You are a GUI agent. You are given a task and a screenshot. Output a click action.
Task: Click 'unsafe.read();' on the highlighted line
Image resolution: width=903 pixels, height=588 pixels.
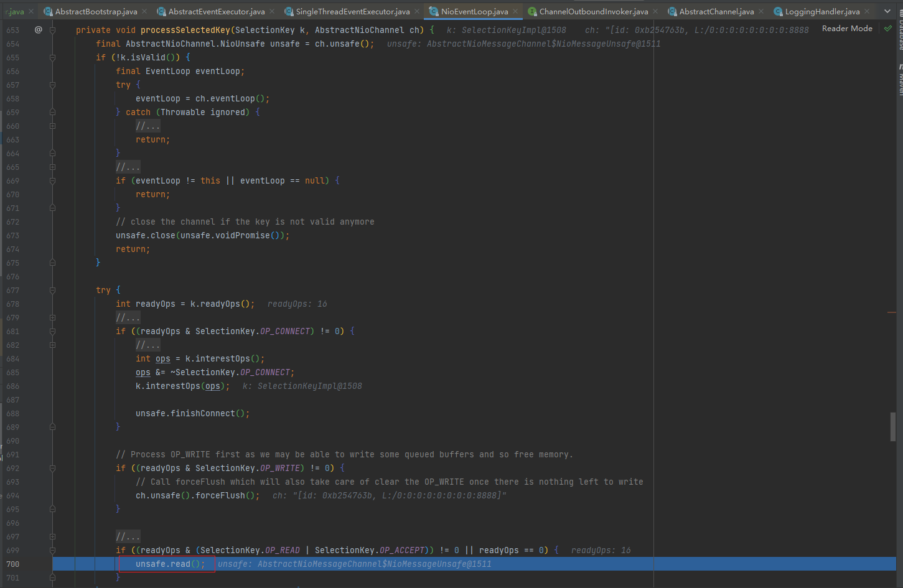(171, 564)
